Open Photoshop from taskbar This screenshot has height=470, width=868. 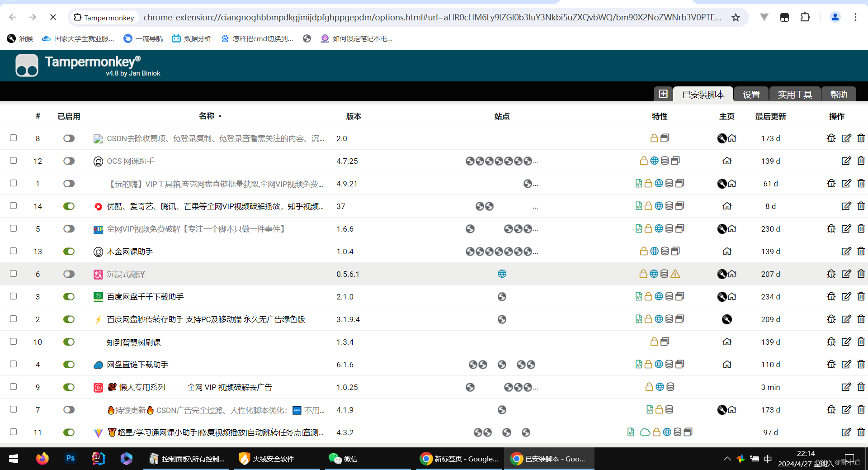(71, 459)
